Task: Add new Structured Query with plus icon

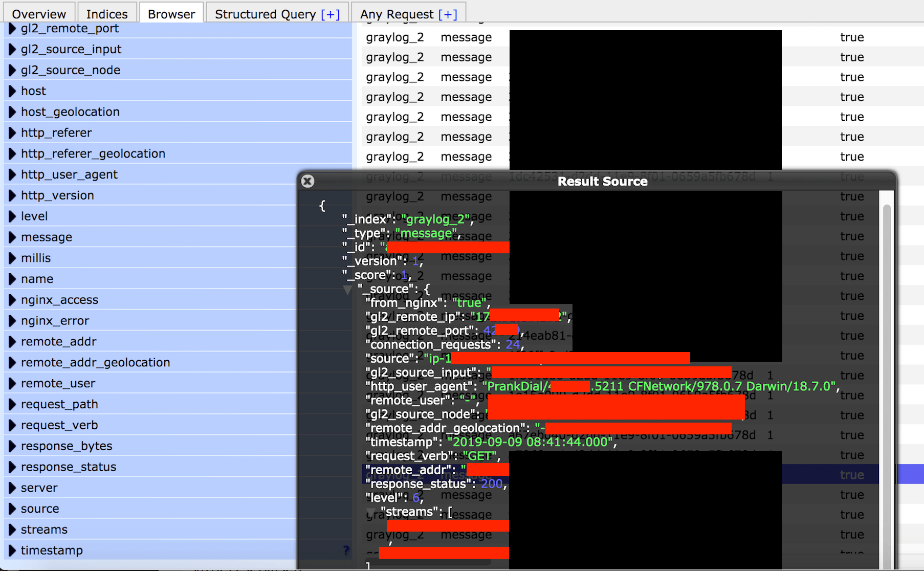Action: [330, 14]
